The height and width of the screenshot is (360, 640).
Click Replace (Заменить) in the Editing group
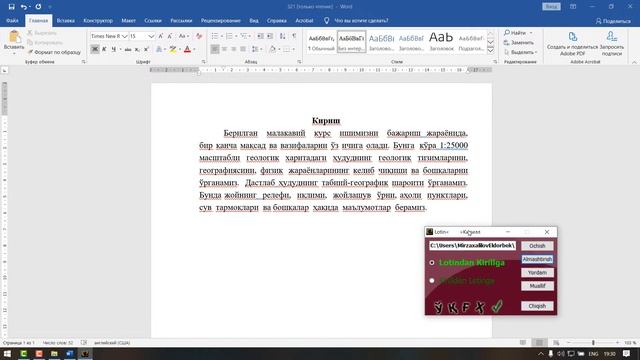[x=519, y=42]
